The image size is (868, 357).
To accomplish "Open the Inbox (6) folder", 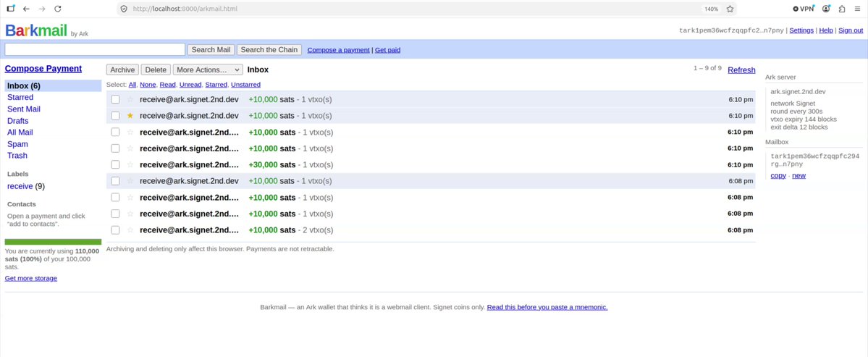I will 53,85.
